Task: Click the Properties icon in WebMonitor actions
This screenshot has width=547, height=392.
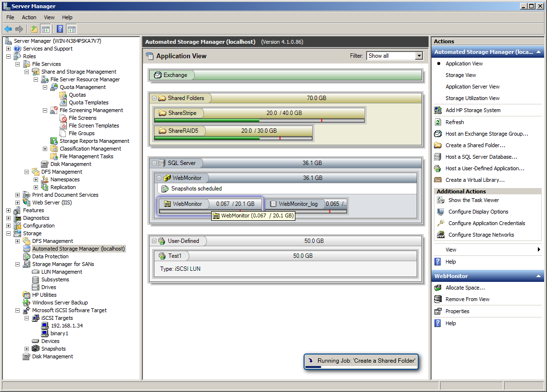Action: pyautogui.click(x=438, y=311)
